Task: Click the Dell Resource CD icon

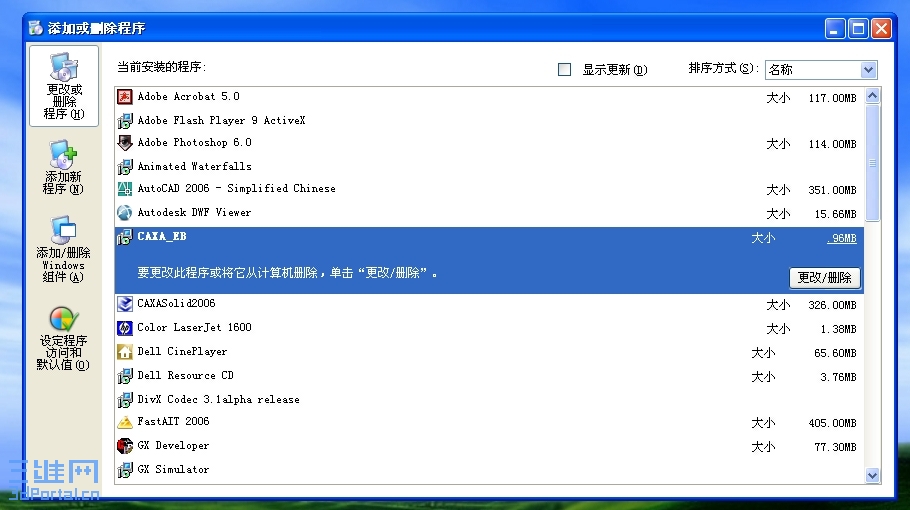Action: click(125, 375)
